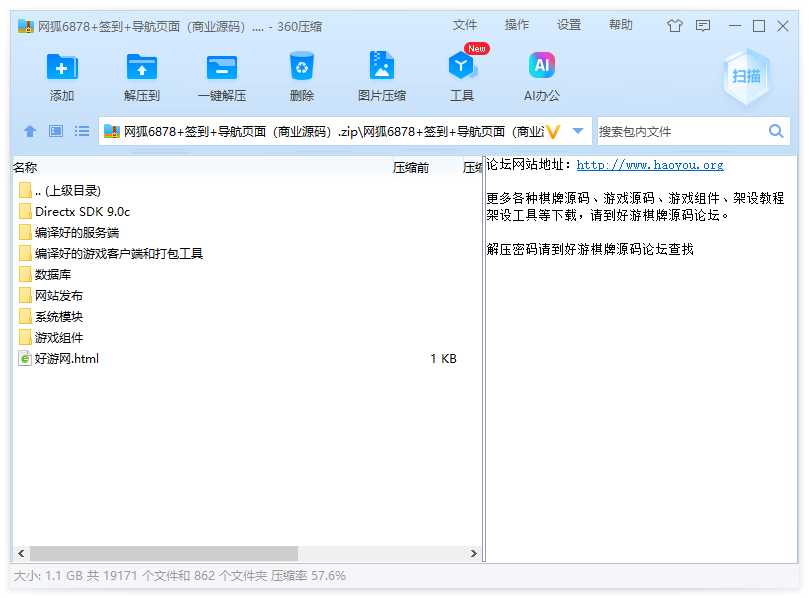Switch to large icon view mode

(56, 131)
